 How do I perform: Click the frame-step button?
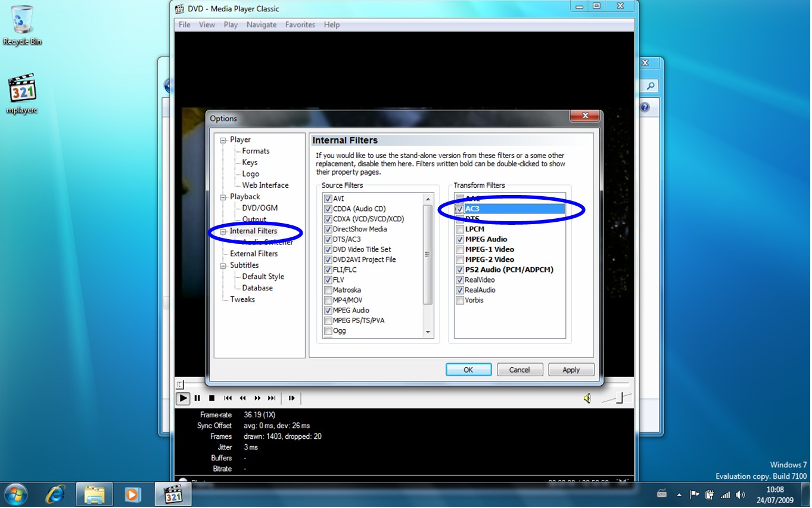tap(291, 399)
